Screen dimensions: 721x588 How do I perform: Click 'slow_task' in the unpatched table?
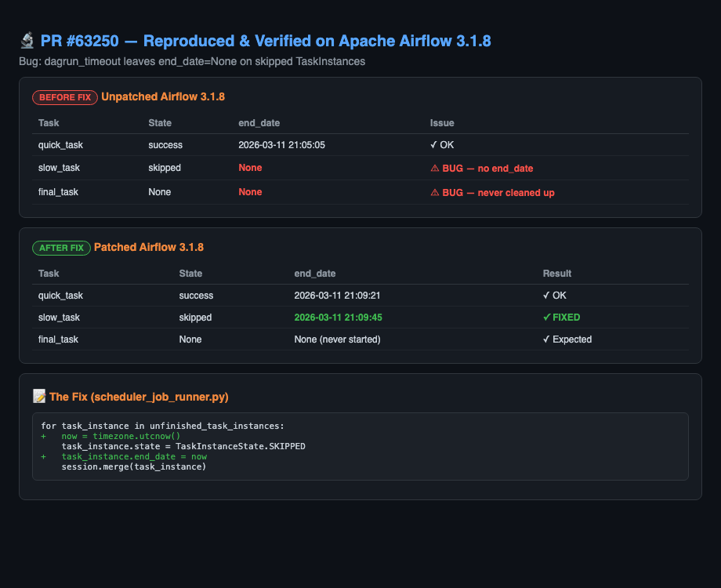(59, 168)
